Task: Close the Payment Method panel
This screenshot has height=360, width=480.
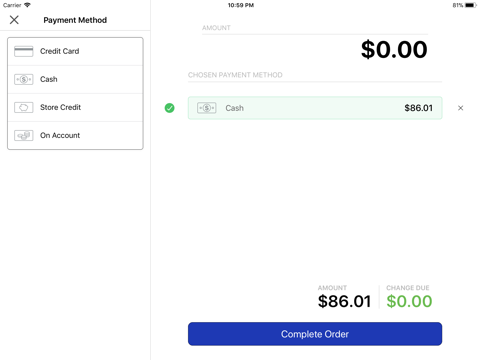Action: (14, 20)
